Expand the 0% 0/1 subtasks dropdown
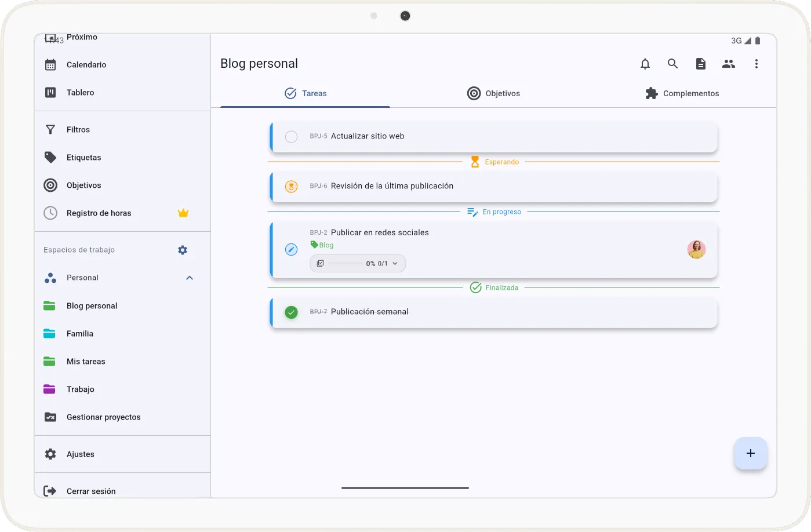The width and height of the screenshot is (811, 532). [x=395, y=264]
